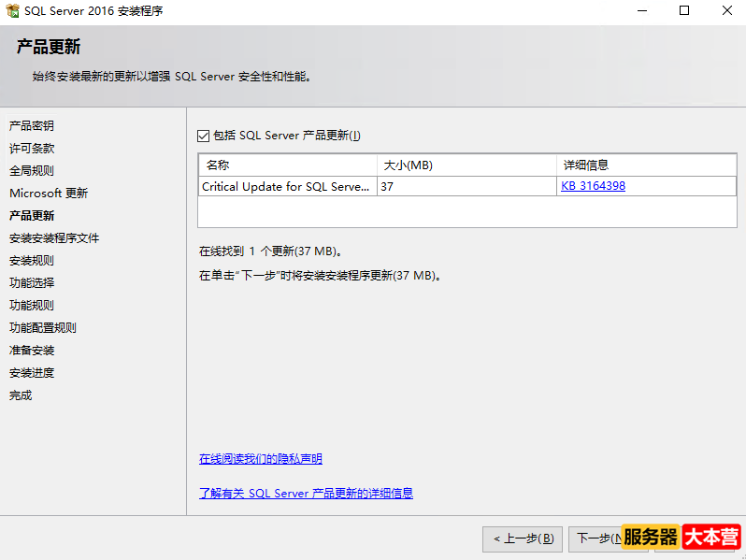
Task: Select 完成 step in sidebar
Action: (21, 395)
